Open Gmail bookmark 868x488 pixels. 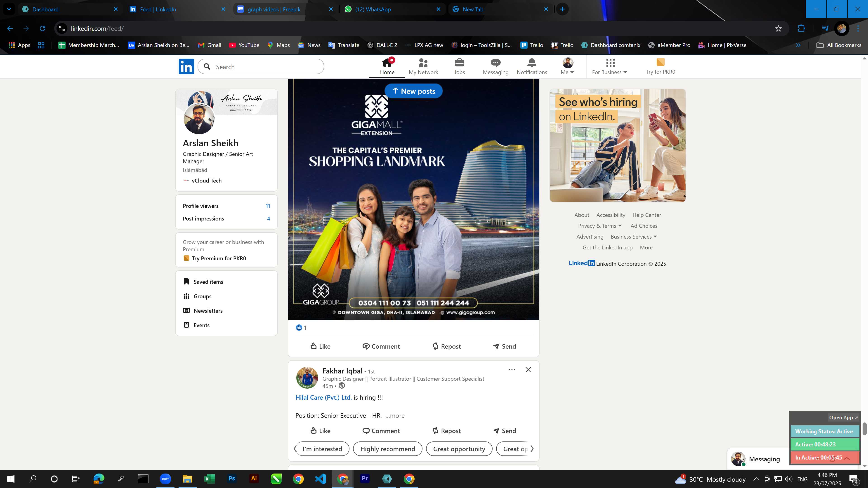pyautogui.click(x=209, y=45)
